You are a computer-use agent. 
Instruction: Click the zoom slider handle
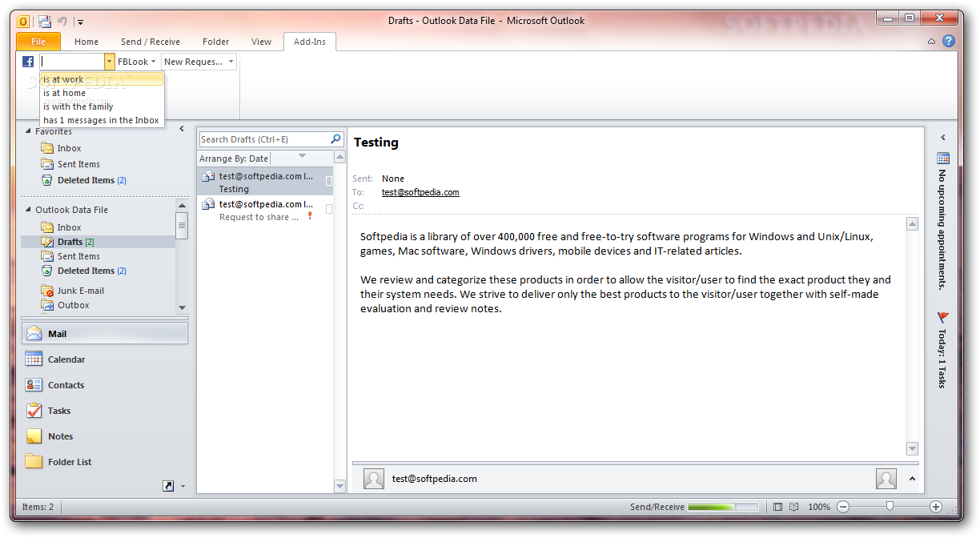pyautogui.click(x=890, y=506)
